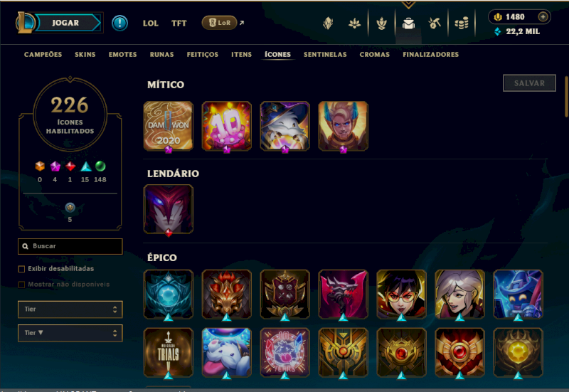Open the SENTINELAS tab
The width and height of the screenshot is (569, 392).
(x=325, y=55)
